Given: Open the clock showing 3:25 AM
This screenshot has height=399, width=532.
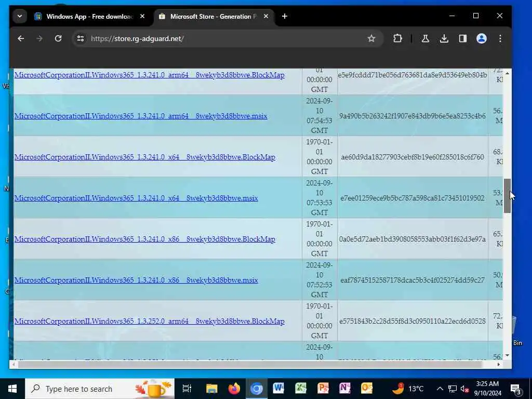Looking at the screenshot, I should (487, 389).
